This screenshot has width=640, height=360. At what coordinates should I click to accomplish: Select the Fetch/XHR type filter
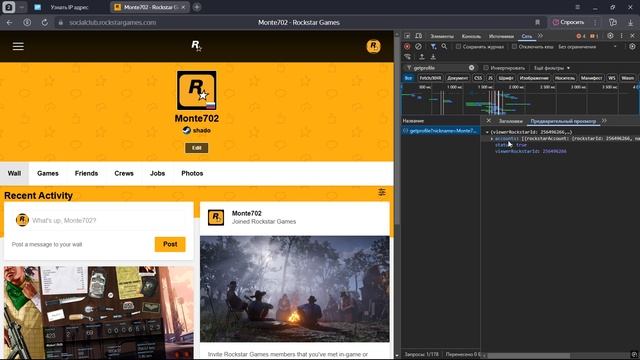pos(430,78)
